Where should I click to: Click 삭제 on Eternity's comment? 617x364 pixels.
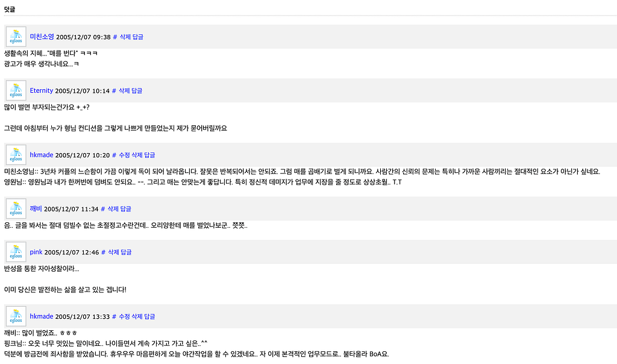coord(124,90)
